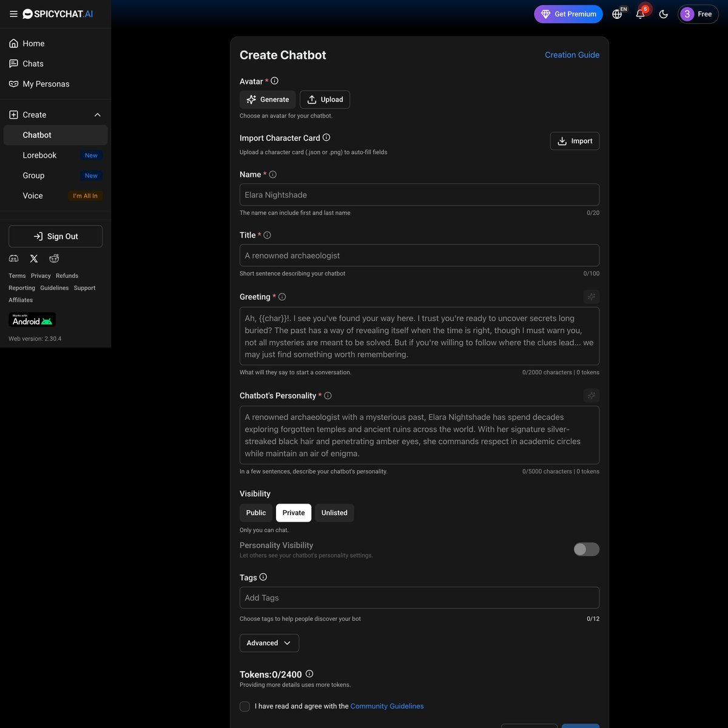Open the Privacy link

pyautogui.click(x=41, y=275)
